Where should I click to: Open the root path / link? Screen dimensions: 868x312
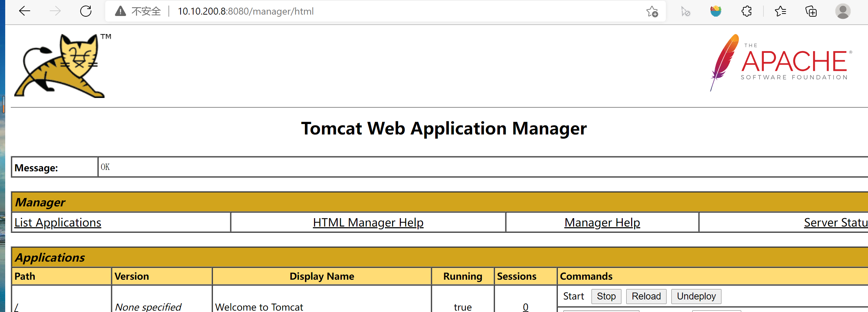tap(16, 307)
